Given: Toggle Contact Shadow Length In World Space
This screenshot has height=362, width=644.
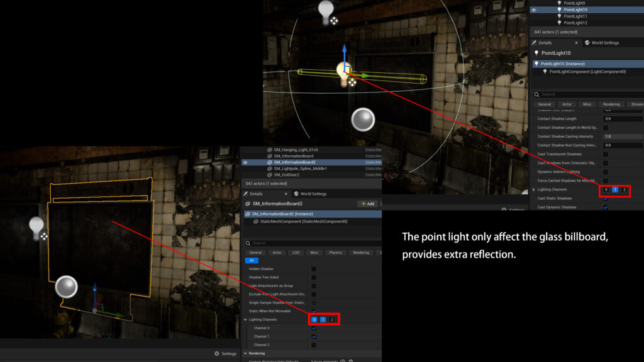Looking at the screenshot, I should [606, 128].
